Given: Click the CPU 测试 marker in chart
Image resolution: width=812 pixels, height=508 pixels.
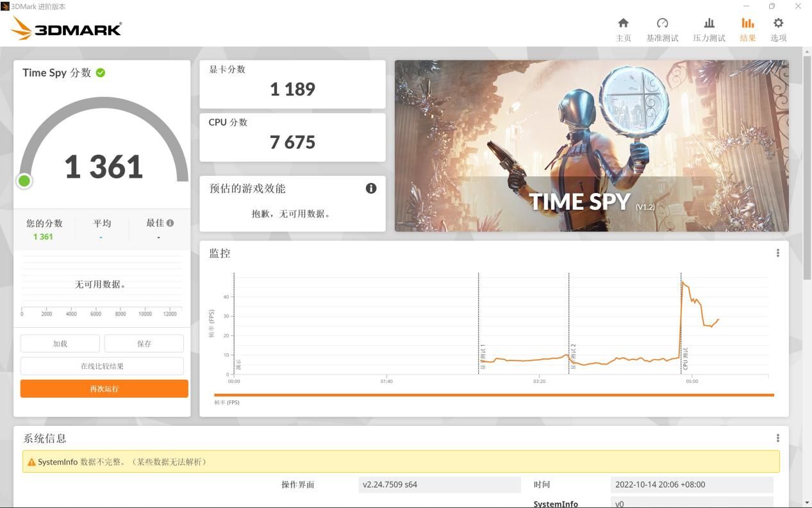Looking at the screenshot, I should coord(685,359).
